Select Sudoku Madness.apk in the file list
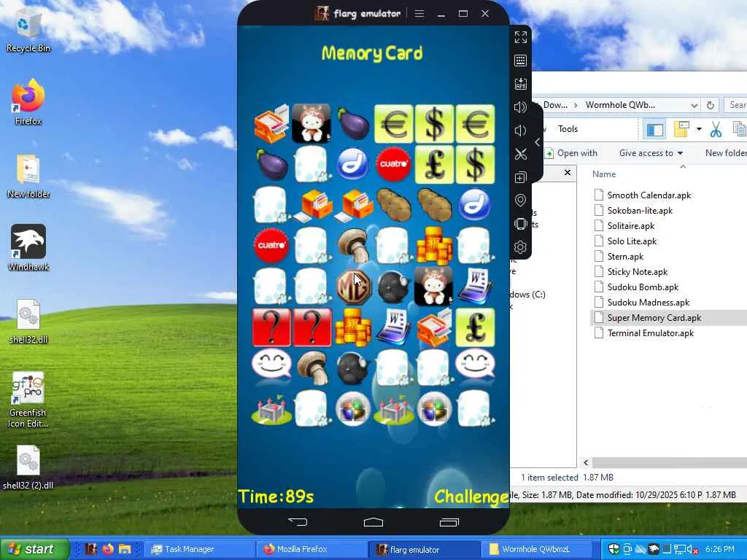The image size is (747, 560). click(x=649, y=303)
